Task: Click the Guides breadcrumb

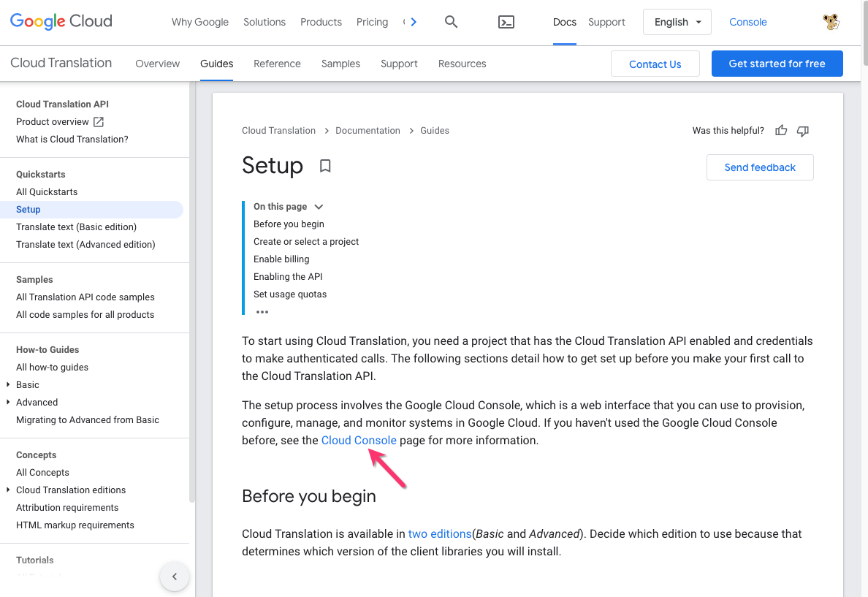Action: coord(435,131)
